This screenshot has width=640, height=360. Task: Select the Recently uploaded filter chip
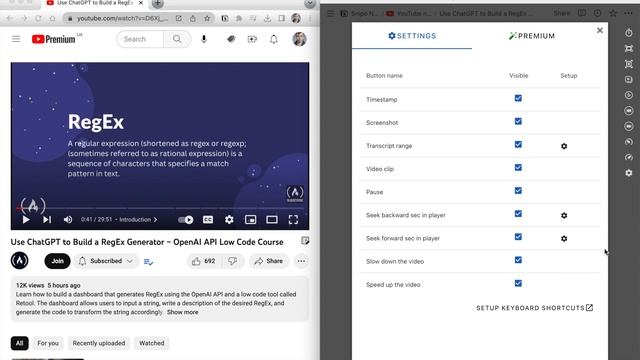99,343
